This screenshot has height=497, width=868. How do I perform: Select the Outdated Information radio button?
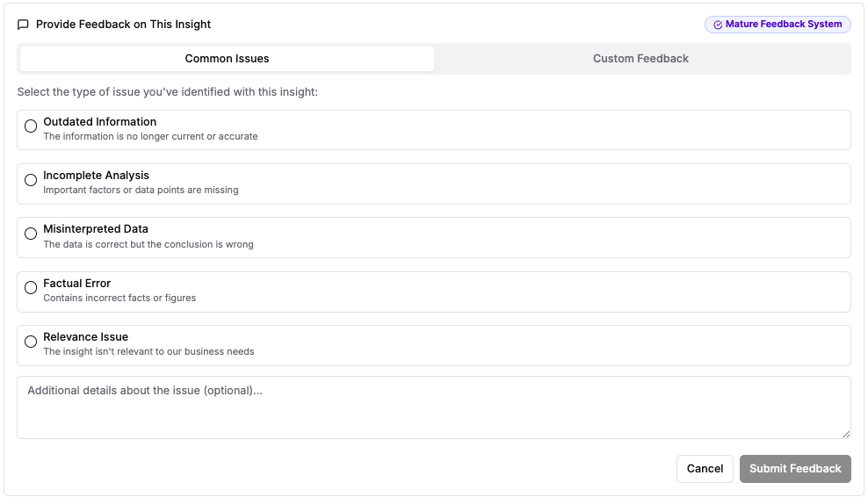click(31, 126)
